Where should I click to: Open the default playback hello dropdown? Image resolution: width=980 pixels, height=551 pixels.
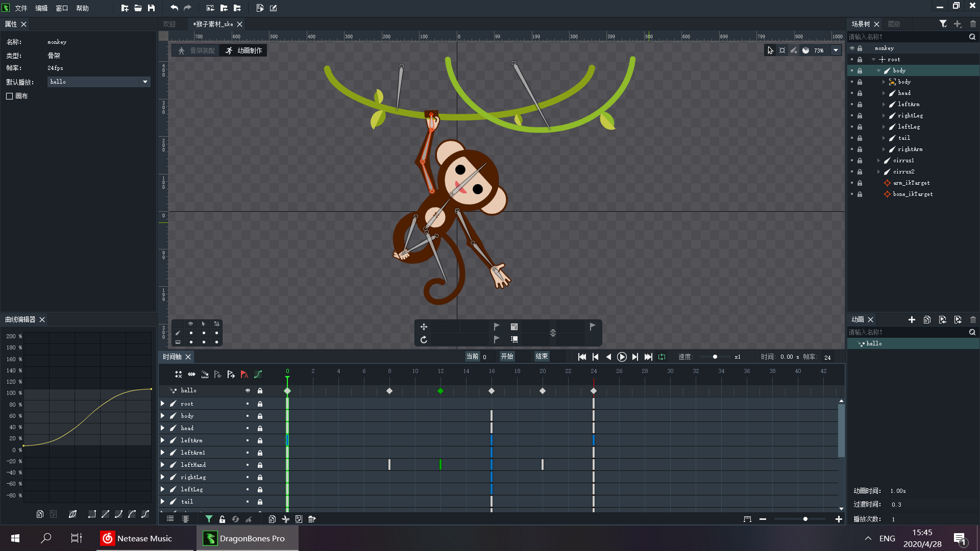coord(145,82)
